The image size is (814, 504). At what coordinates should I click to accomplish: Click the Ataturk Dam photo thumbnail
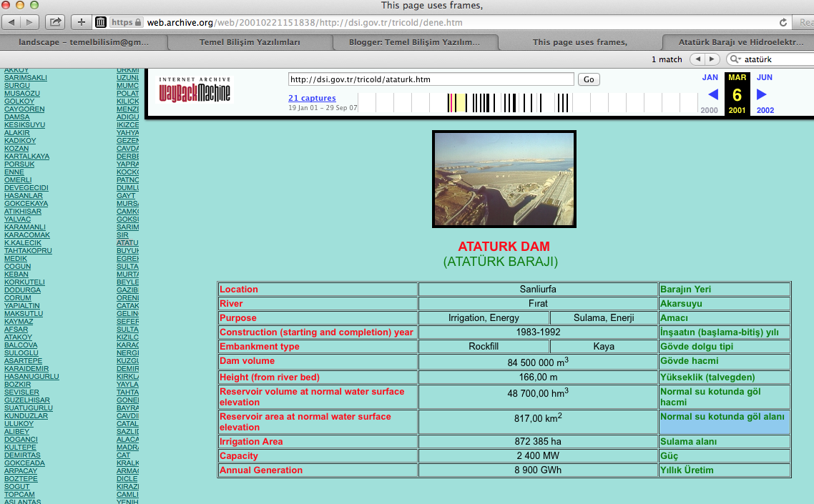(x=504, y=179)
